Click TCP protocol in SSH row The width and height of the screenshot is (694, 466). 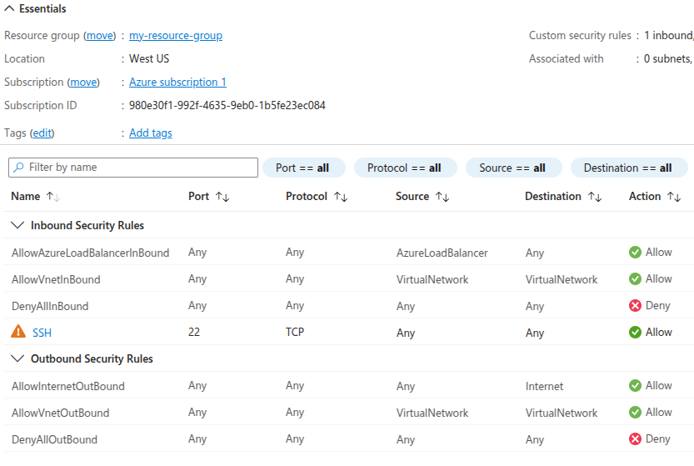click(295, 332)
